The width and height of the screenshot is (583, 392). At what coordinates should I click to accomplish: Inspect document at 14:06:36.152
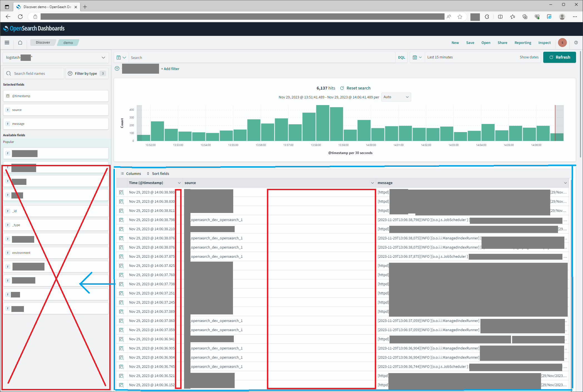(121, 385)
